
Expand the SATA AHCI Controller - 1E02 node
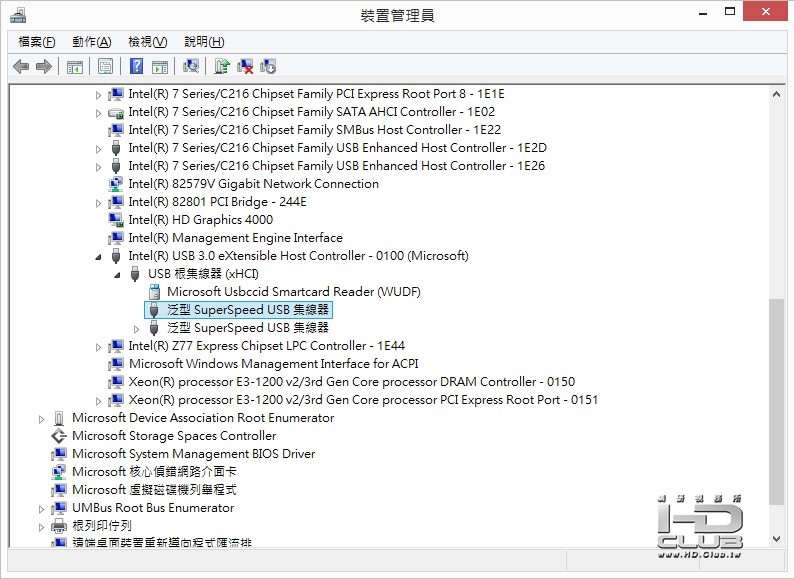point(98,113)
